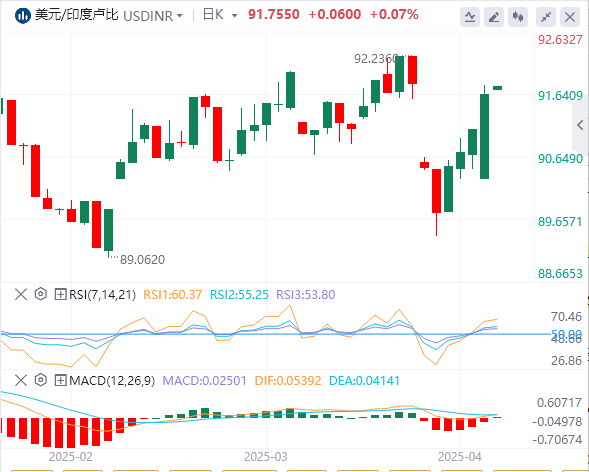Click the -0.04978 MACD axis label
The width and height of the screenshot is (589, 472).
tap(557, 421)
